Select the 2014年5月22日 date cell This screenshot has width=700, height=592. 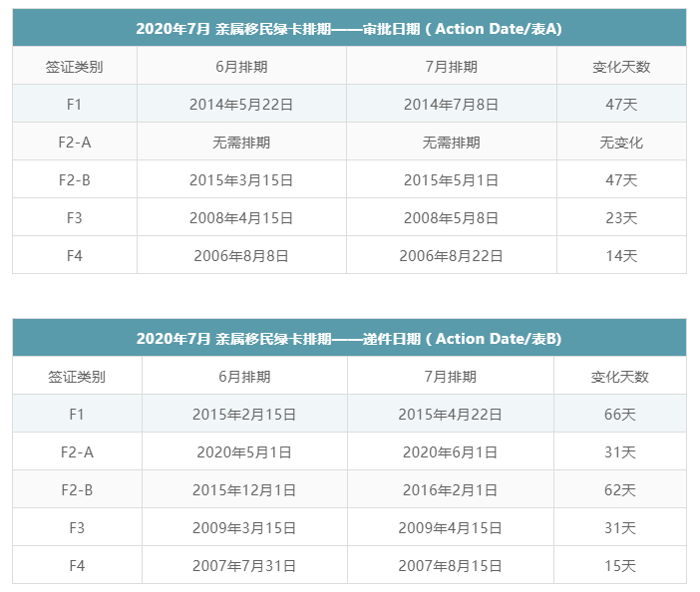tap(241, 104)
